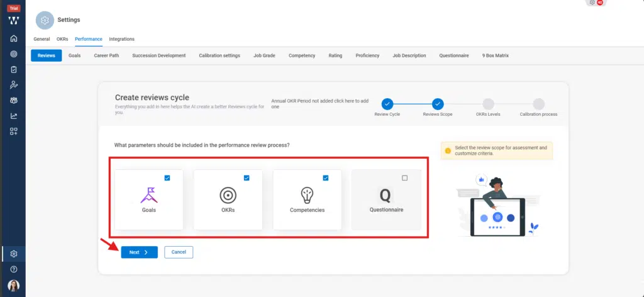
Task: Switch to the Integrations tab
Action: coord(121,39)
